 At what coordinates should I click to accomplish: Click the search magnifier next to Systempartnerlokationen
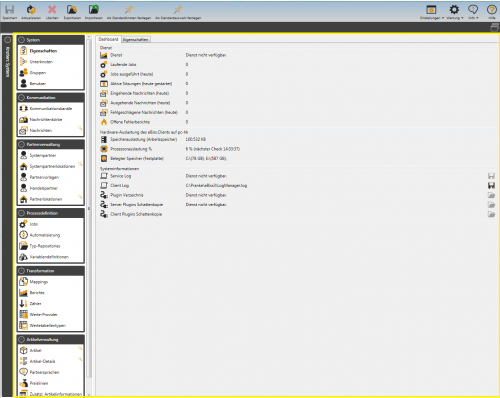click(x=80, y=164)
